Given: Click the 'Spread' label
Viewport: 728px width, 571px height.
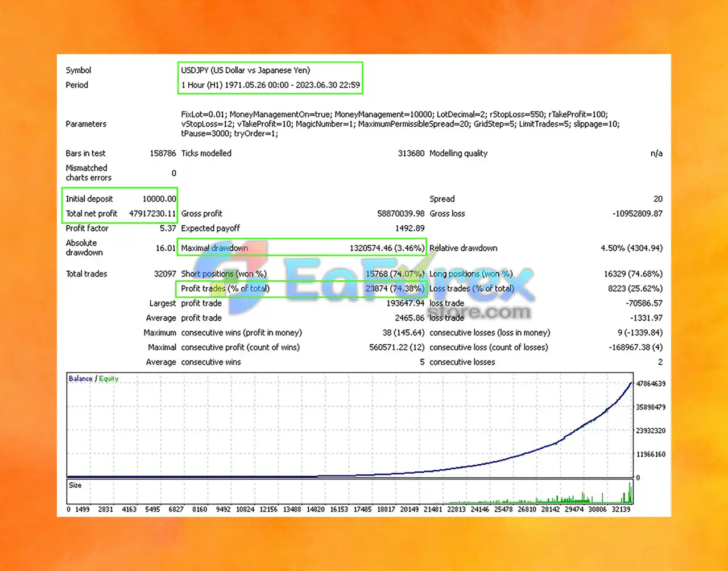Looking at the screenshot, I should [x=442, y=199].
